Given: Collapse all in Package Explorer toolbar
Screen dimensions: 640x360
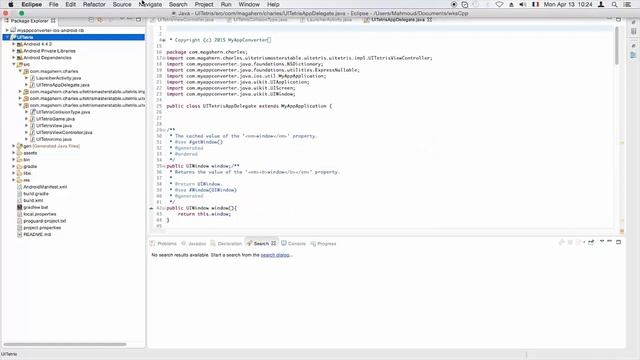Looking at the screenshot, I should tap(91, 20).
